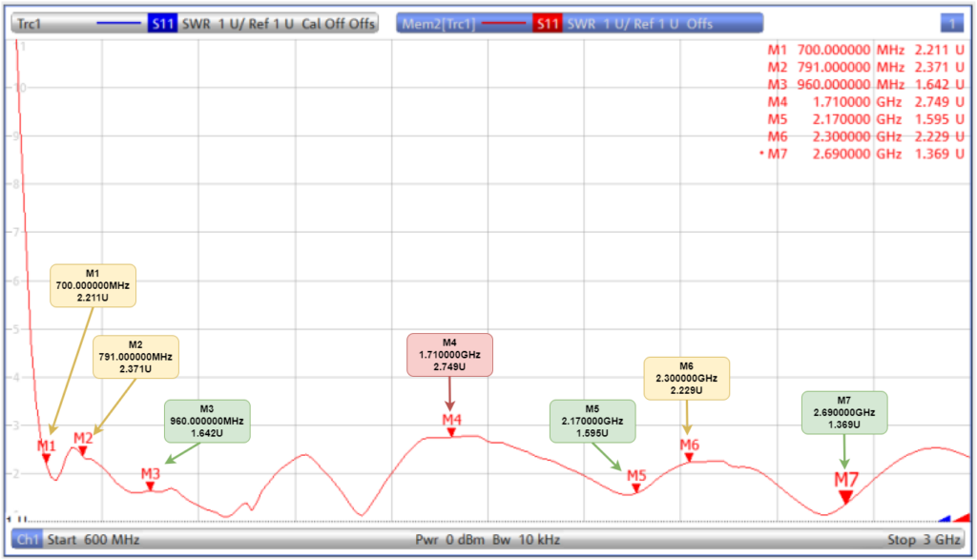The width and height of the screenshot is (977, 560).
Task: Click the Start 600 MHz frequency field
Action: 94,540
